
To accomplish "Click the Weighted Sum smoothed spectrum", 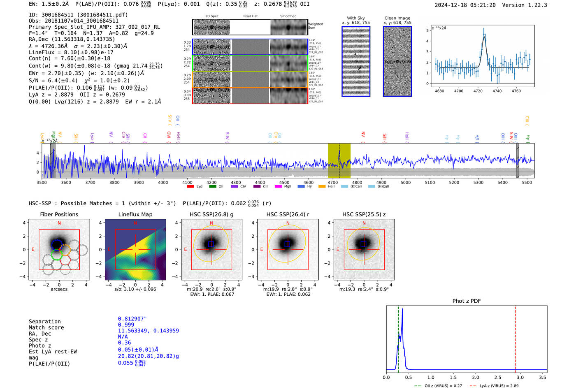I will [x=289, y=27].
